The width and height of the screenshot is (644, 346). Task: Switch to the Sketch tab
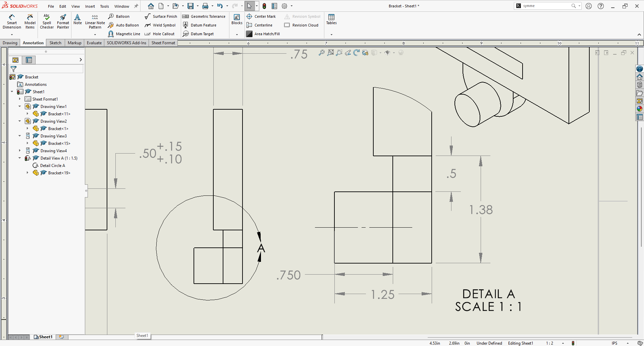click(55, 43)
